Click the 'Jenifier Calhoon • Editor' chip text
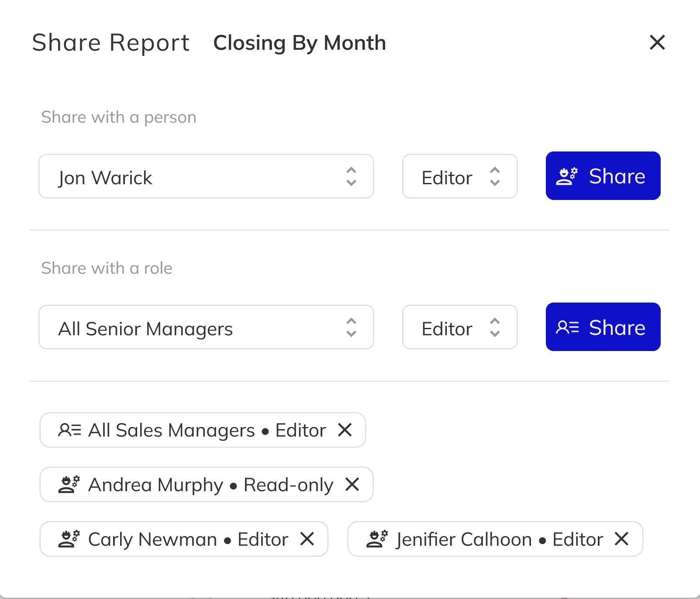The image size is (700, 599). [500, 539]
